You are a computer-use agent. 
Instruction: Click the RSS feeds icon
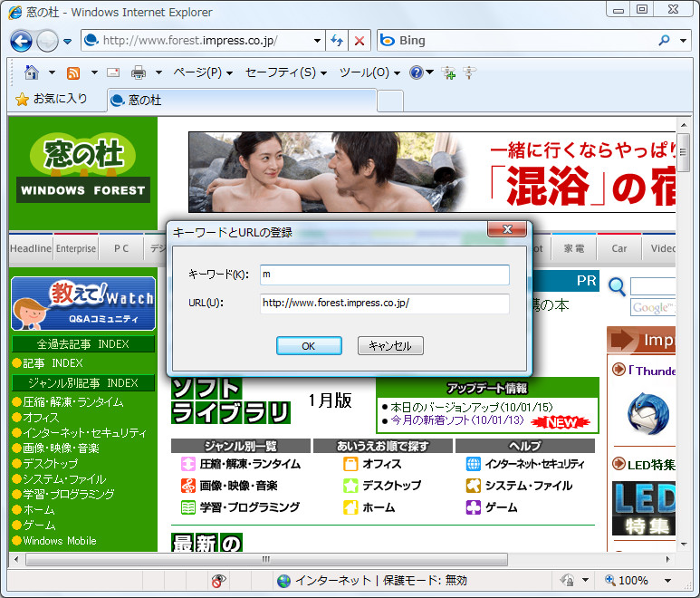click(73, 72)
